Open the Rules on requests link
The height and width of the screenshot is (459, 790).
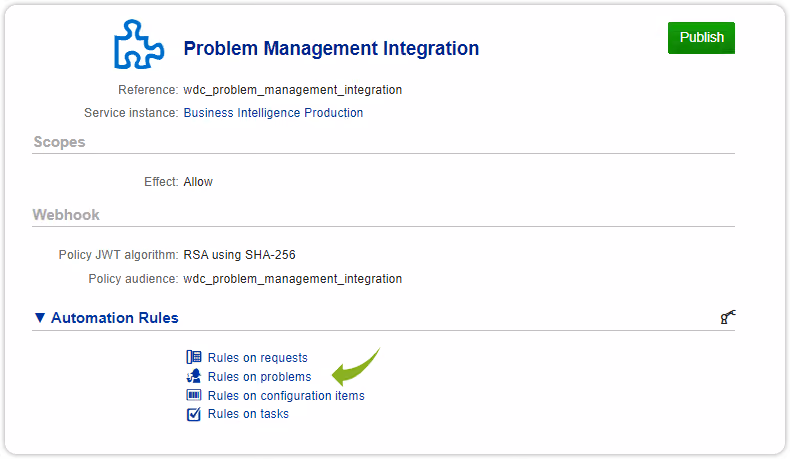[x=257, y=358]
